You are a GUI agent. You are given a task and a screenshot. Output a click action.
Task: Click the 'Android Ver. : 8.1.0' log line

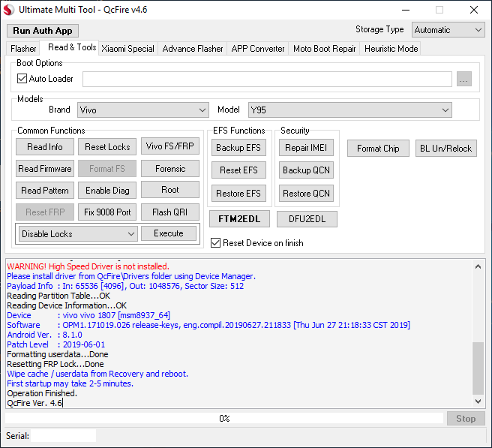pos(44,335)
